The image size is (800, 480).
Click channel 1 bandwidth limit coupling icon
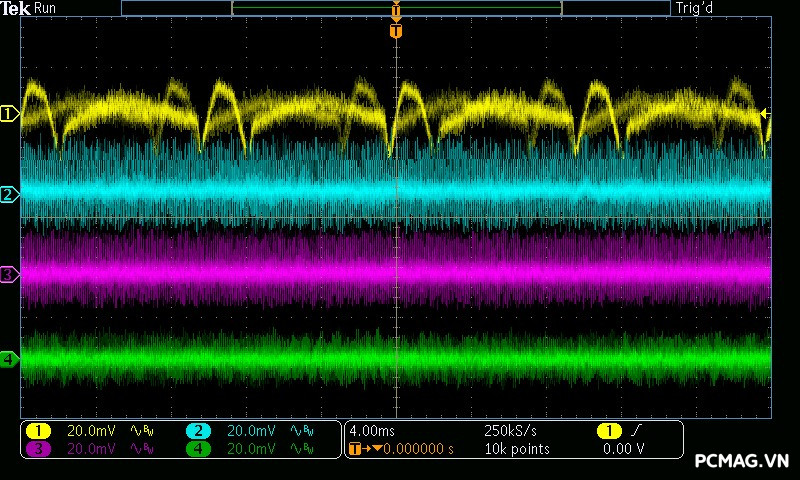[x=142, y=431]
